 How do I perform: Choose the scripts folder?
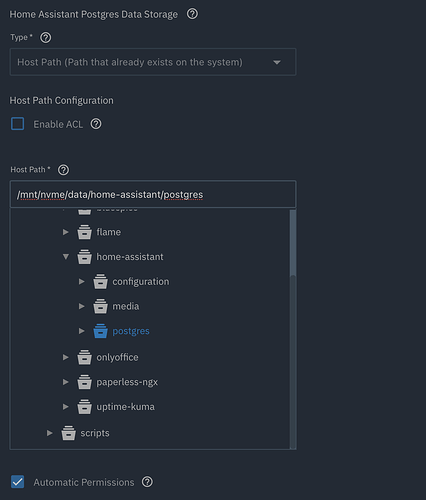[x=95, y=433]
